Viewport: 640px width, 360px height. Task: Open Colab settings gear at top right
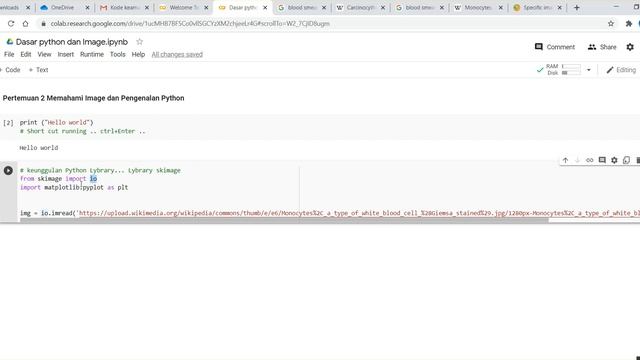point(630,47)
